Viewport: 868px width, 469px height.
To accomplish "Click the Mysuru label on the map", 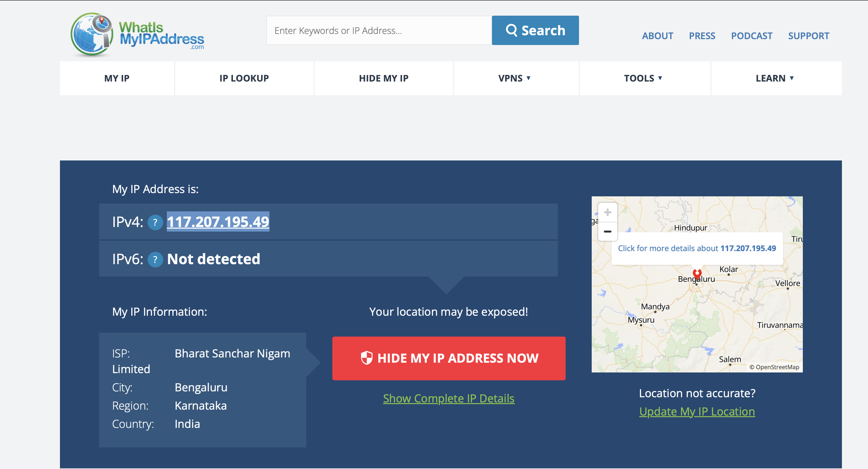I will pos(641,320).
